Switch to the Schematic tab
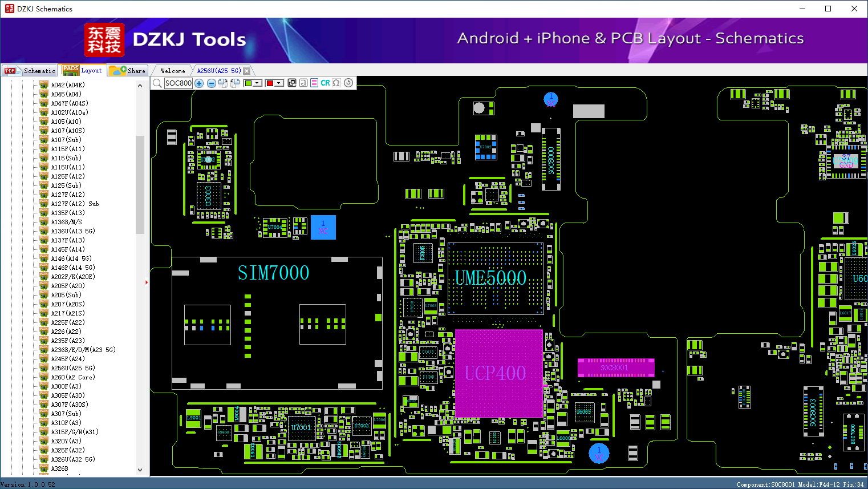The width and height of the screenshot is (868, 489). tap(30, 71)
